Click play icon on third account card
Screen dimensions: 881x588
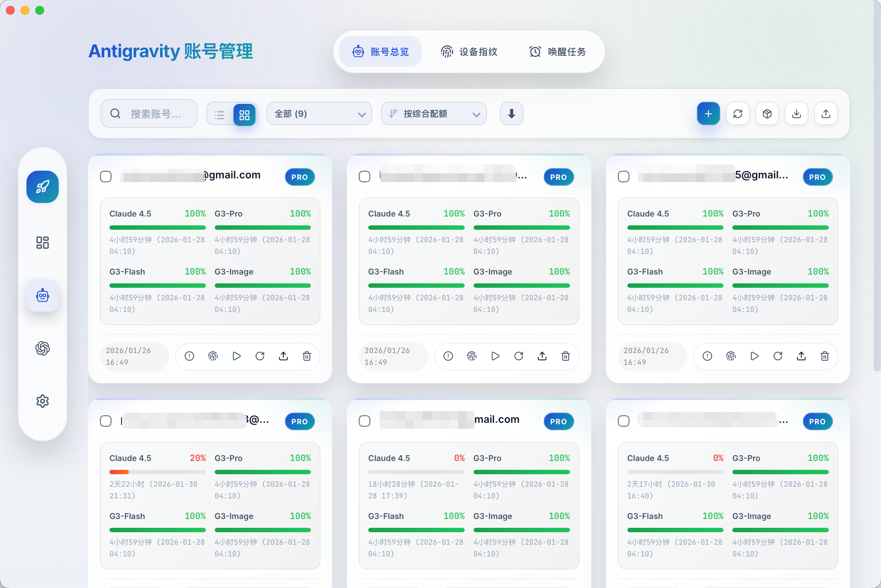754,356
